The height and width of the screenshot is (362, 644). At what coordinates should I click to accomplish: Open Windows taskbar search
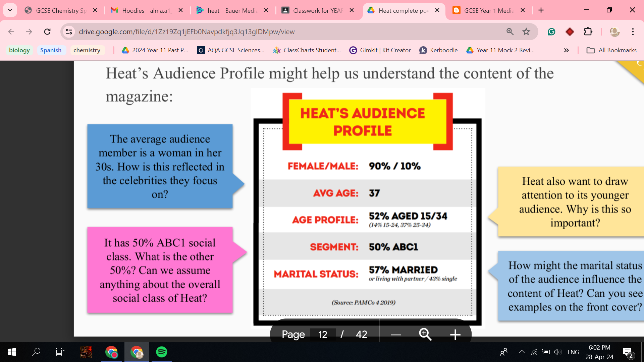click(36, 352)
